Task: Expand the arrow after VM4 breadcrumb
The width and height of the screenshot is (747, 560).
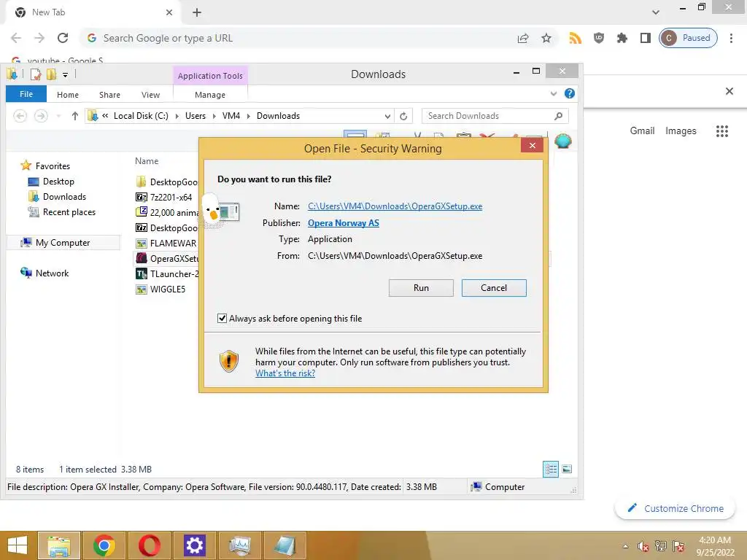Action: (x=248, y=116)
